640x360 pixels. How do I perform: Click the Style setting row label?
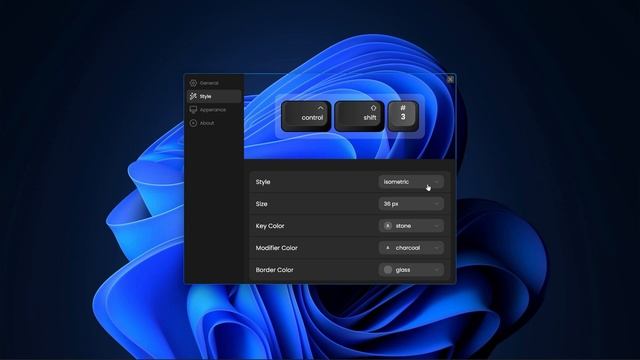[x=263, y=182]
